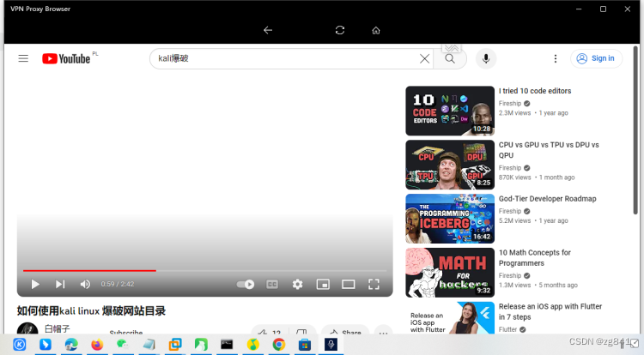Screen dimensions: 644x355
Task: Open the VMware icon in the taskbar
Action: pyautogui.click(x=175, y=345)
